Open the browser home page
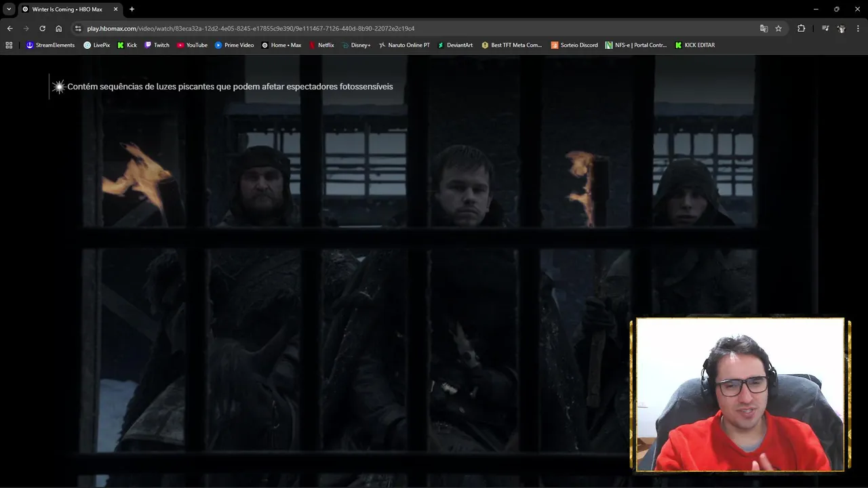Screen dimensions: 868x488 coord(58,28)
